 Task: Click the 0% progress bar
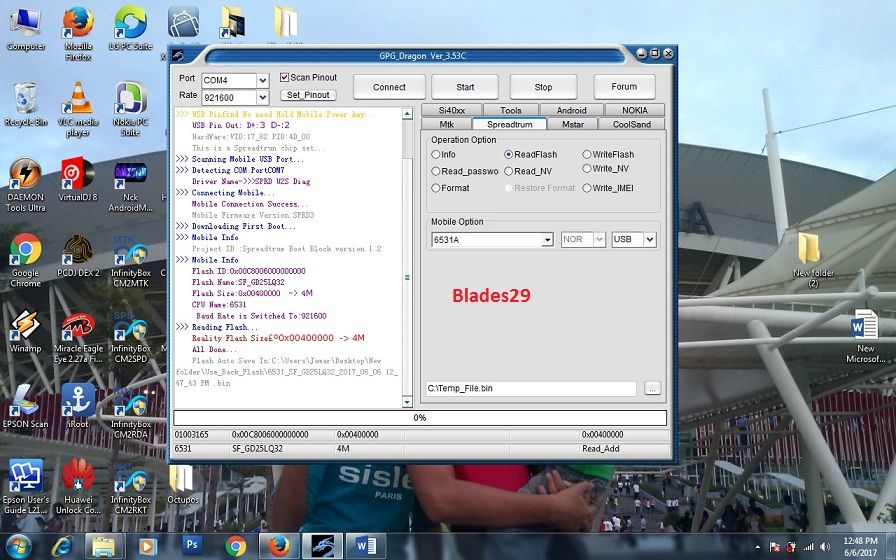(420, 418)
